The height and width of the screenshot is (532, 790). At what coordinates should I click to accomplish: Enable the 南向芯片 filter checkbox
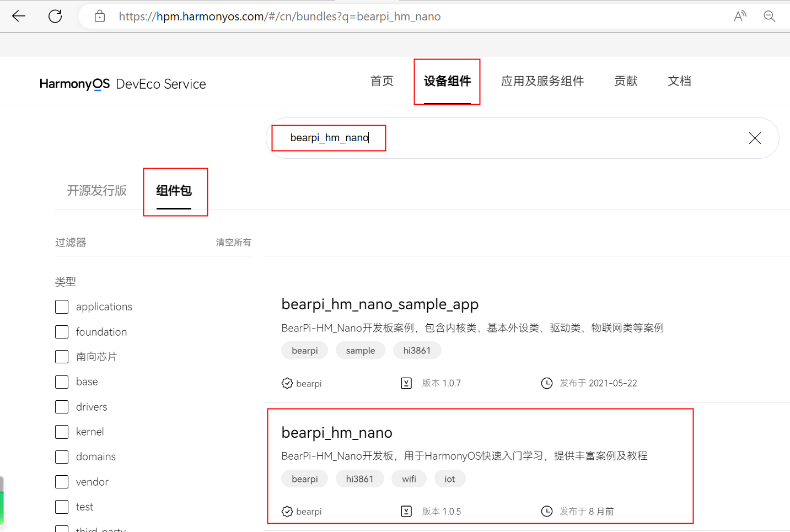point(62,357)
